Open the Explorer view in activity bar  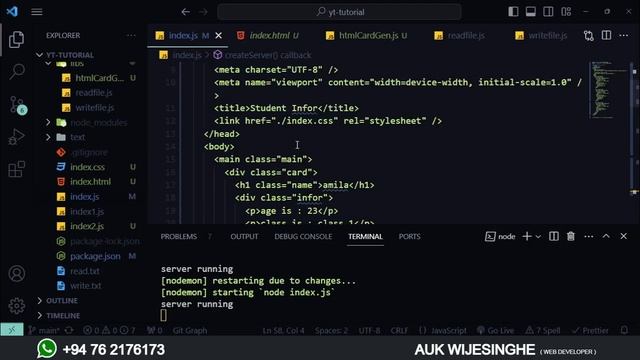coord(16,40)
